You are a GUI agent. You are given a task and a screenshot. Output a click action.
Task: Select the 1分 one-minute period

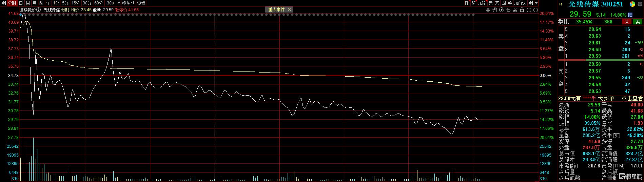56,3
